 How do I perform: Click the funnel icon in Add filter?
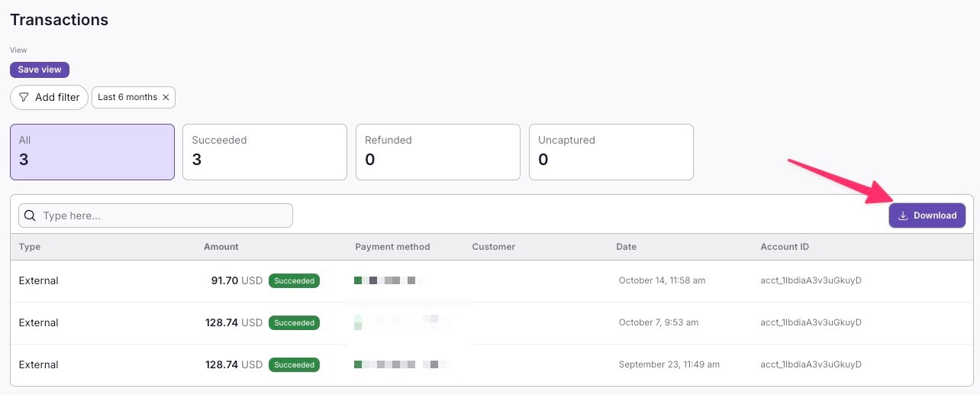coord(24,98)
